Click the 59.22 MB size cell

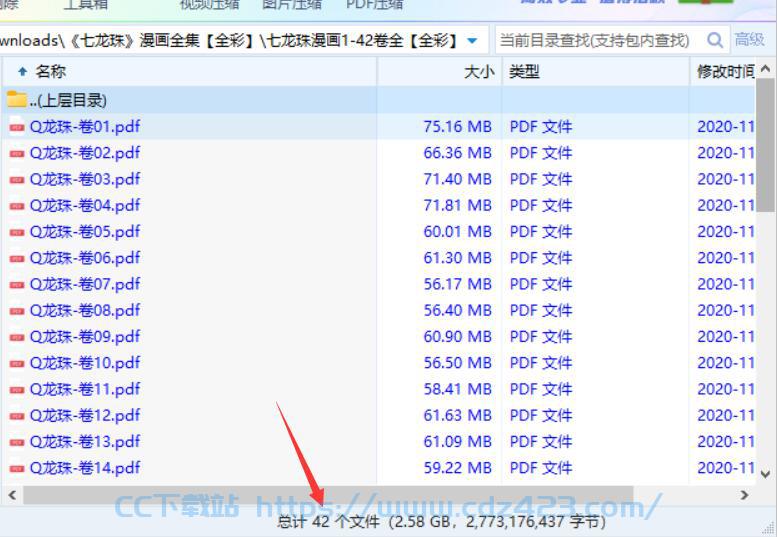point(457,468)
